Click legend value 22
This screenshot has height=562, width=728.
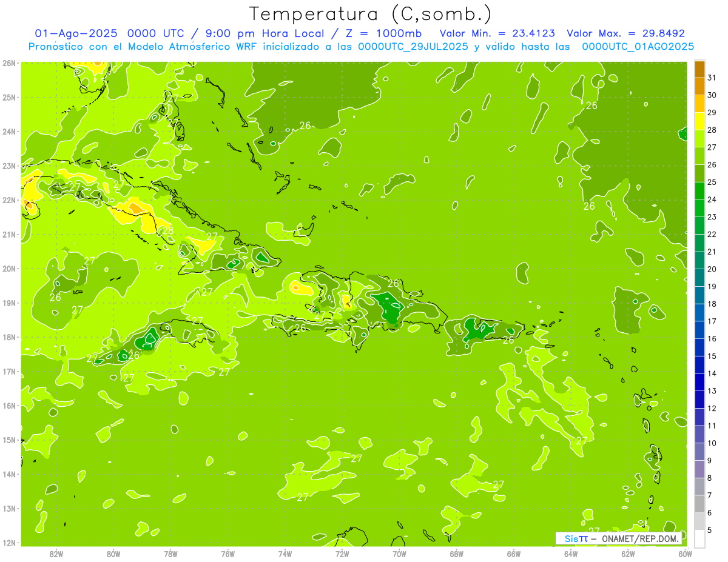point(712,234)
